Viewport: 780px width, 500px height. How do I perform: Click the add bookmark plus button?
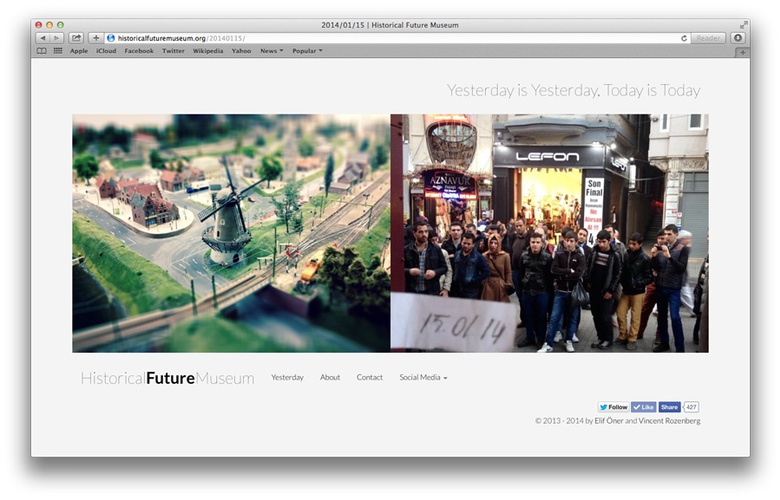[96, 38]
